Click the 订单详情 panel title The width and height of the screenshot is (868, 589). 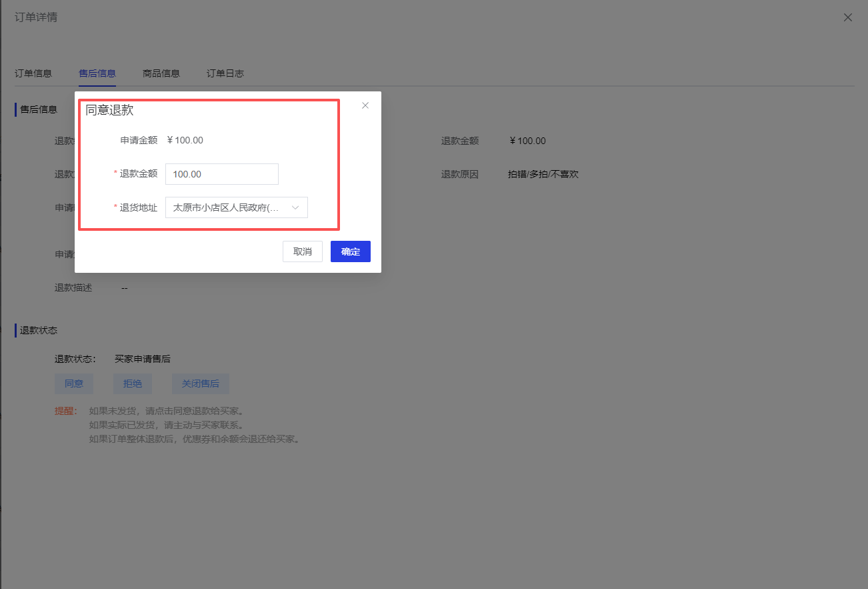coord(36,17)
